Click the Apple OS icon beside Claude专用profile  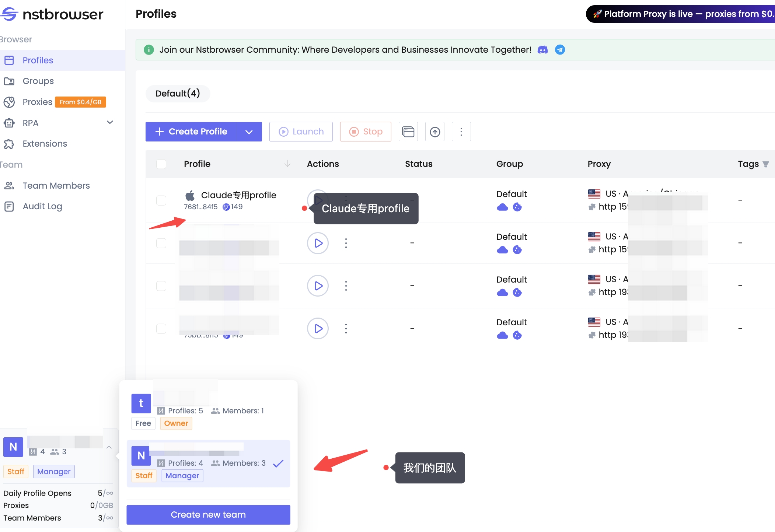tap(190, 195)
